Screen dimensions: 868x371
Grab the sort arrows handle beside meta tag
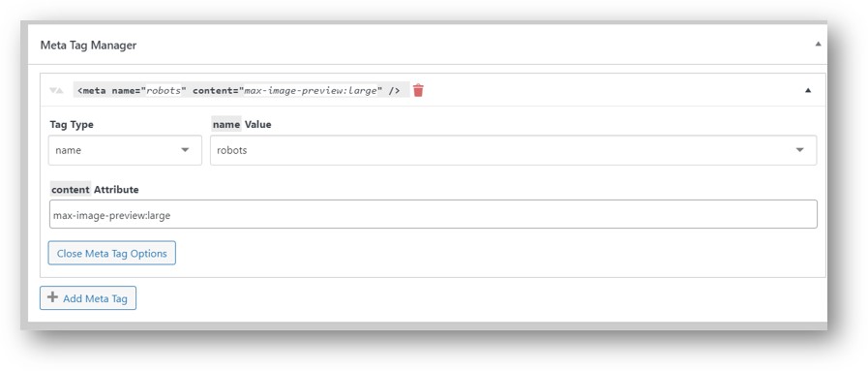56,91
